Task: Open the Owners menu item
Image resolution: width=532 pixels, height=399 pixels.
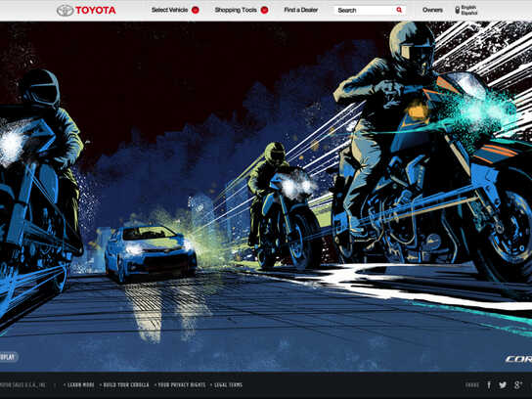Action: pos(432,10)
